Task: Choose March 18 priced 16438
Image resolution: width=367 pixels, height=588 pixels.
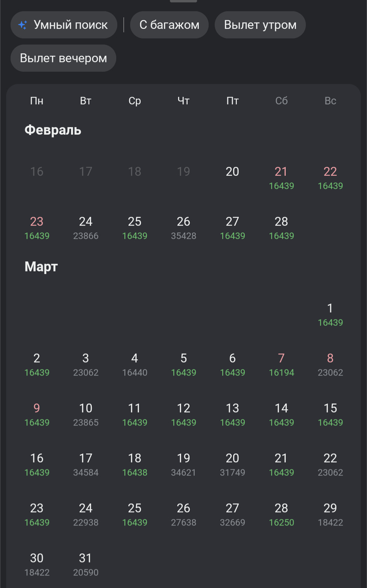Action: [x=135, y=464]
